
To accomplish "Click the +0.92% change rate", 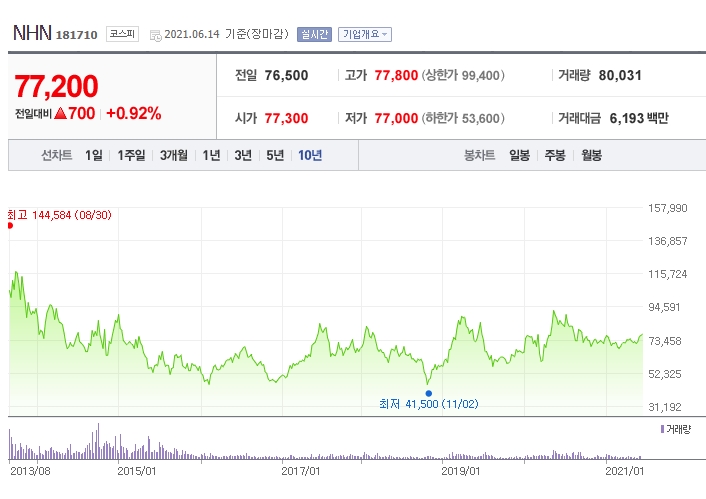I will (x=133, y=113).
